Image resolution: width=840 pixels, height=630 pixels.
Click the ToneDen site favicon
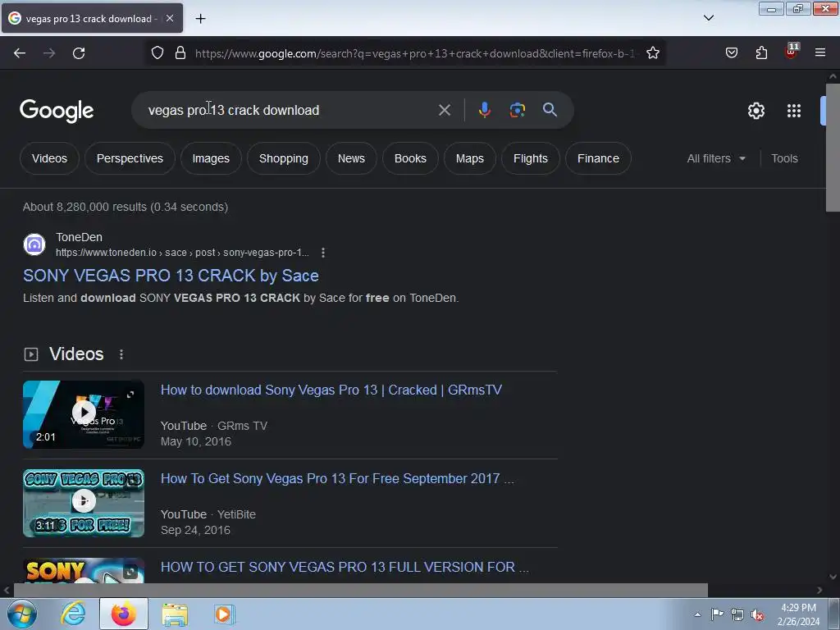click(x=34, y=244)
